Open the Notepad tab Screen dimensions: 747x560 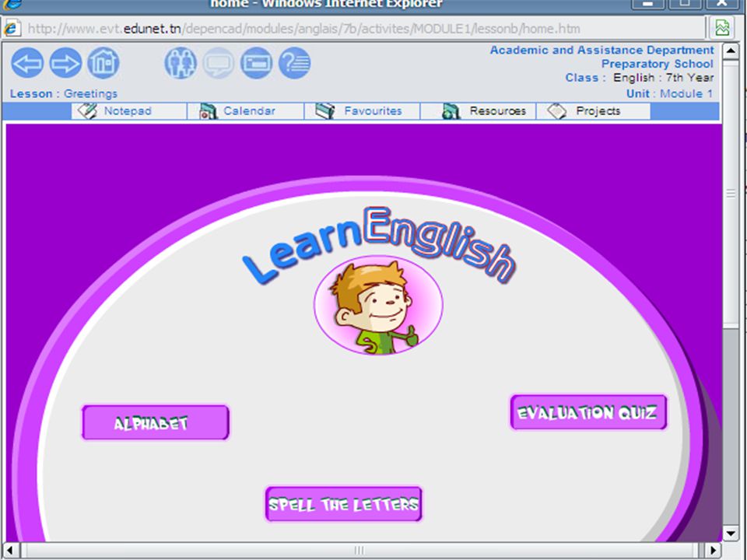point(128,111)
